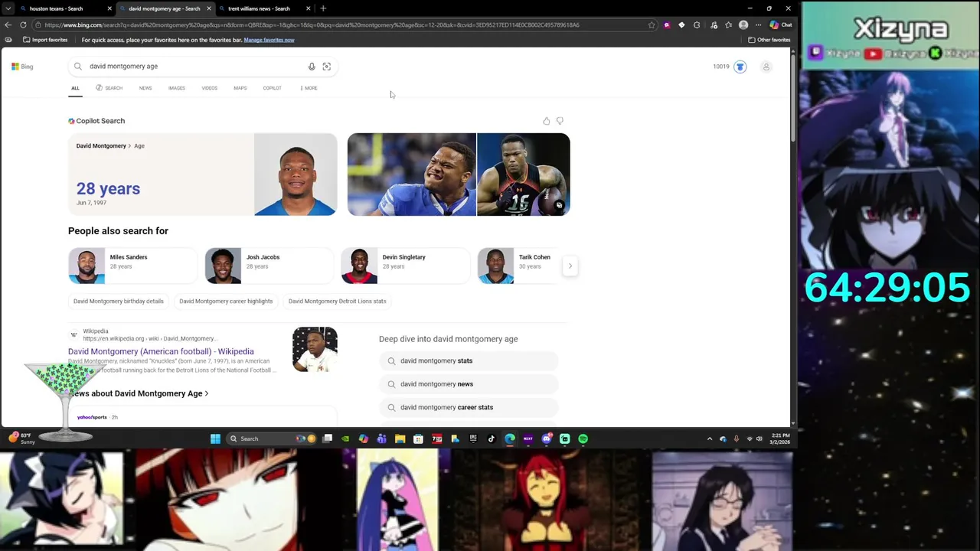Screen dimensions: 980x551
Task: Start voice search with the microphone icon
Action: tap(312, 67)
